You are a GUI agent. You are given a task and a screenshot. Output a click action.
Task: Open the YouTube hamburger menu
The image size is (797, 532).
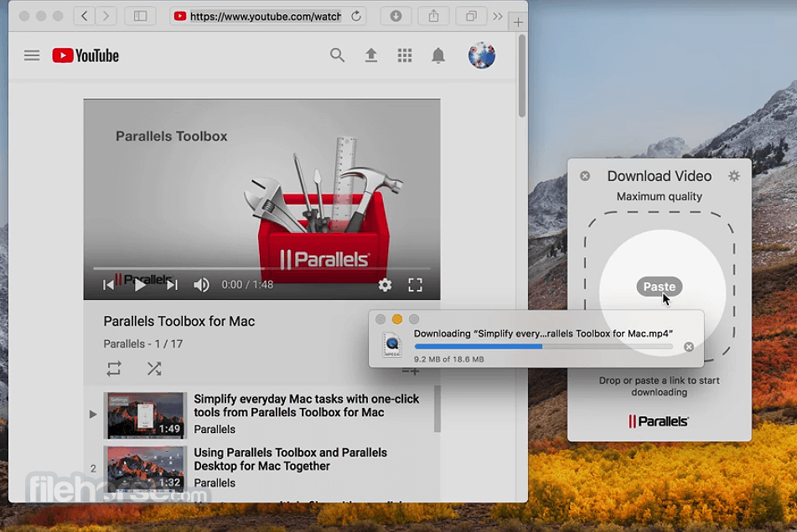[32, 55]
